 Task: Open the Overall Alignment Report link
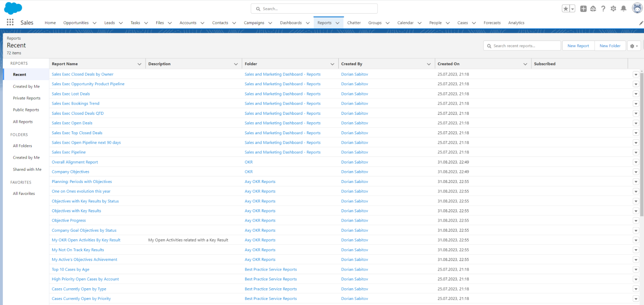click(75, 162)
